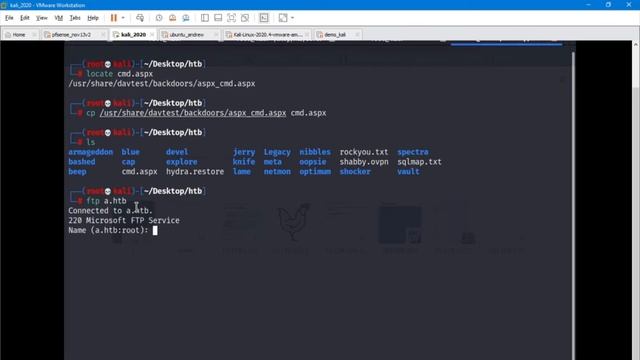Open the power options dropdown arrow

123,18
